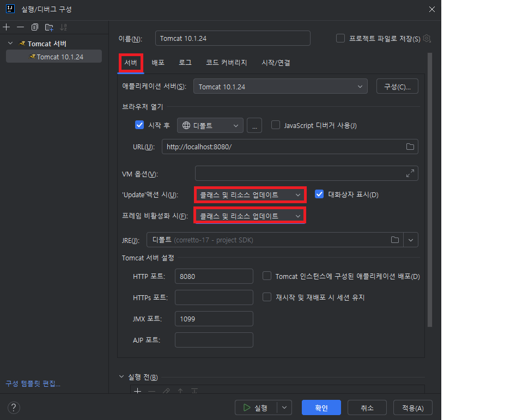Click the 실행 run button
This screenshot has height=420, width=523.
tap(256, 407)
